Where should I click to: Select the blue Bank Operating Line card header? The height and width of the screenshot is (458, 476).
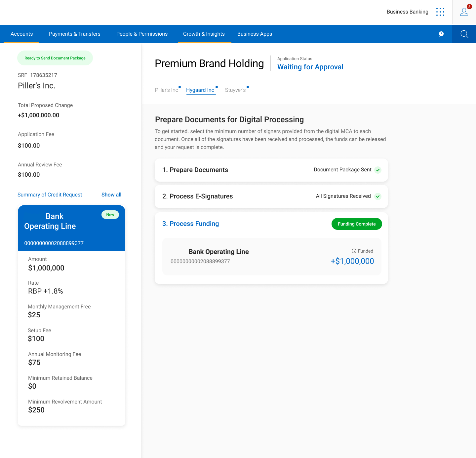click(x=71, y=228)
